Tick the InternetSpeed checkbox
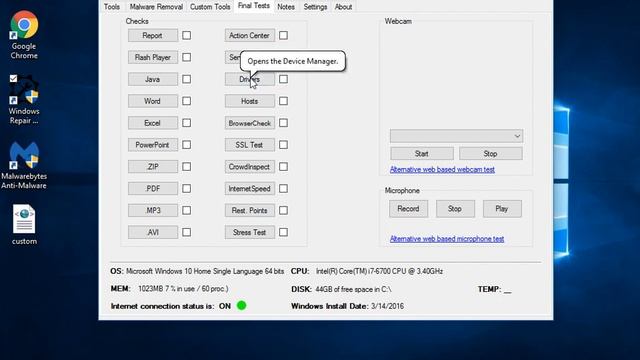The height and width of the screenshot is (360, 640). (x=283, y=189)
